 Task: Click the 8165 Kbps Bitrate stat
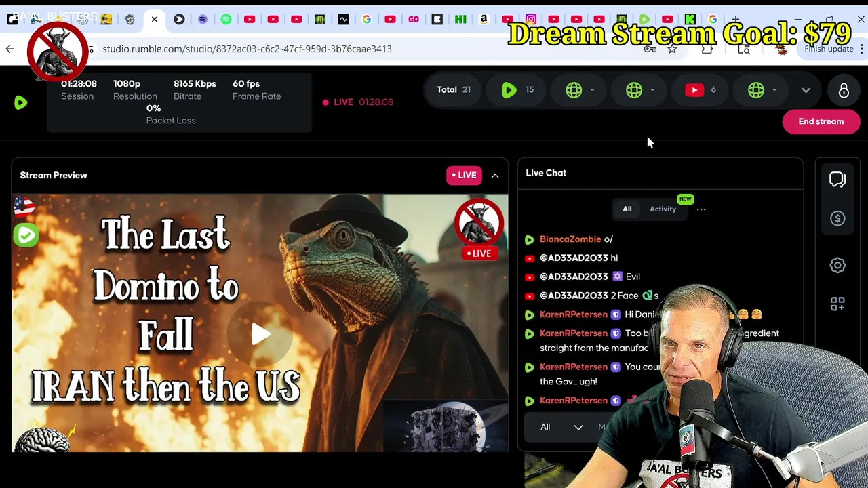pyautogui.click(x=195, y=89)
